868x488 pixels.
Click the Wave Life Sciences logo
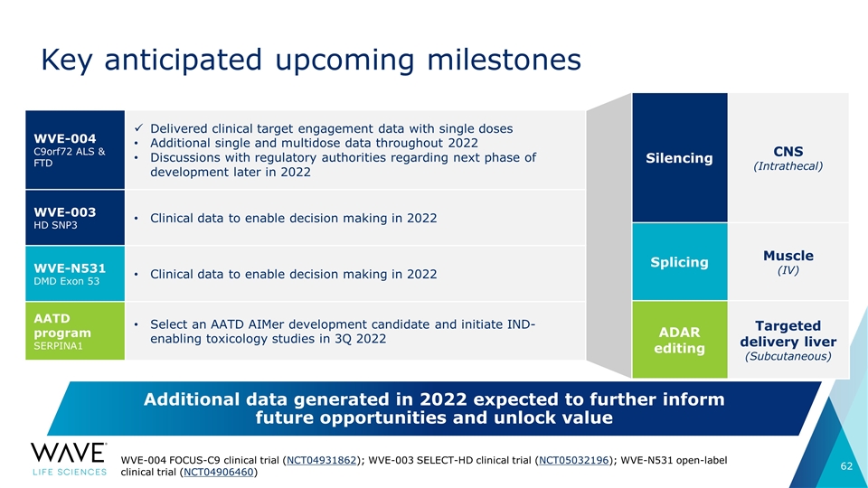click(x=70, y=459)
